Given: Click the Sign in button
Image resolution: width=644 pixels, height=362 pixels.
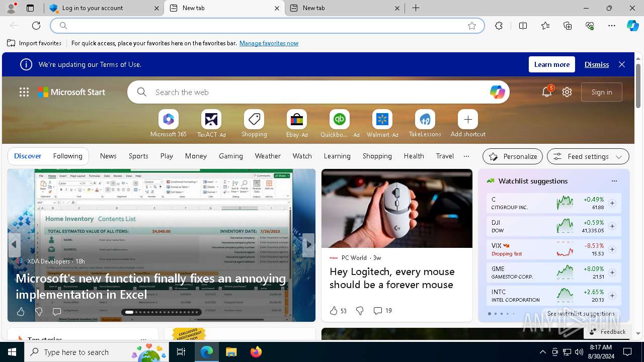Looking at the screenshot, I should click(x=602, y=92).
